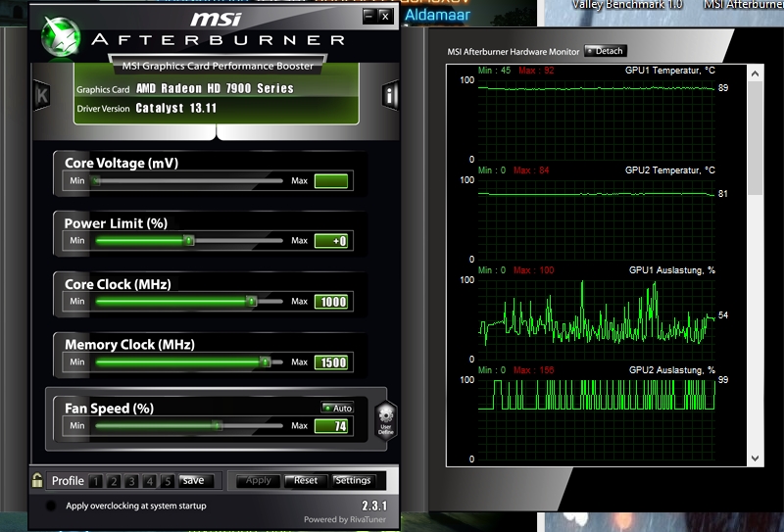Click the Power Limit +0 value field

[331, 241]
